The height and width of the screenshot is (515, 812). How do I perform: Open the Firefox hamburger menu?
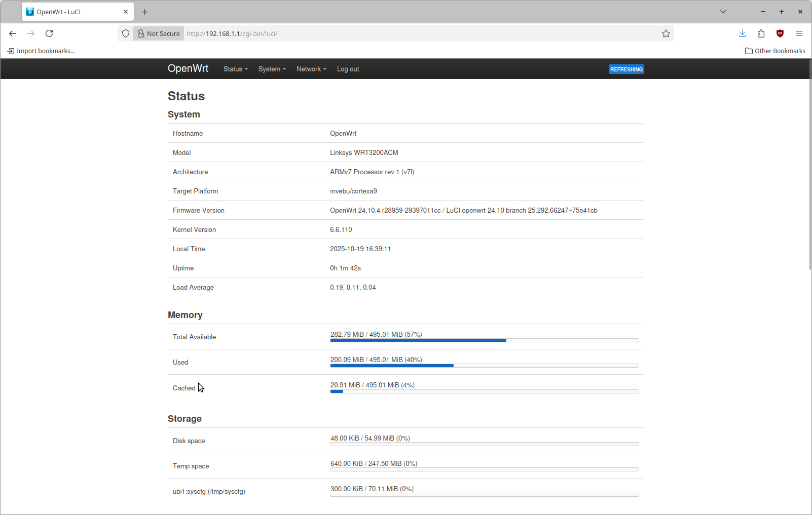coord(799,33)
